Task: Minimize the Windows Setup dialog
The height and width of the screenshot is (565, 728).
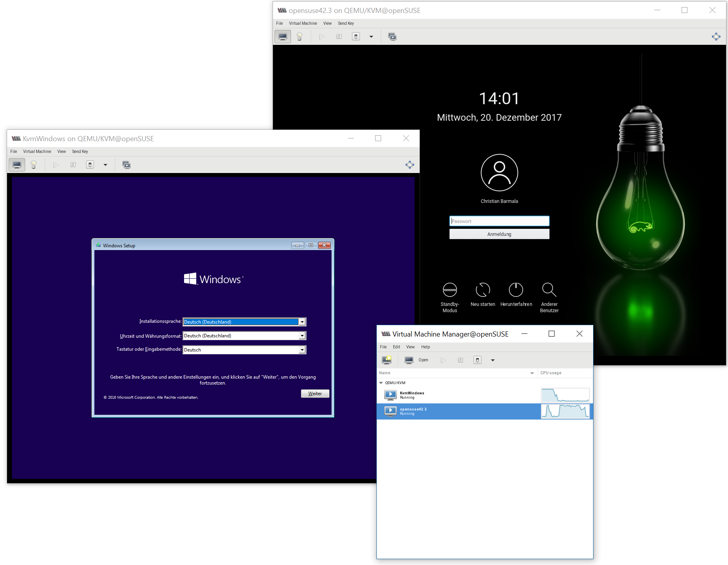Action: 298,245
